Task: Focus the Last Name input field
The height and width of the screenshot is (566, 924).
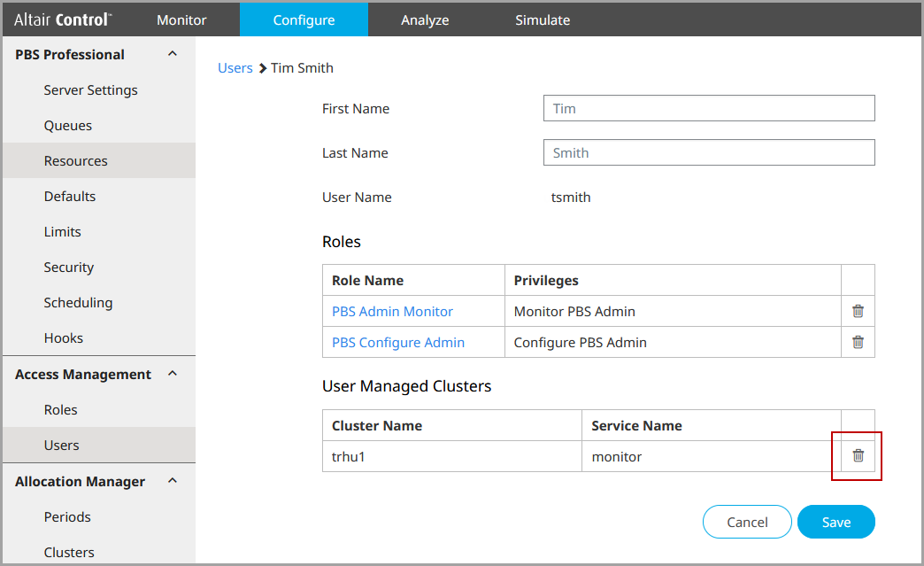Action: [x=708, y=152]
